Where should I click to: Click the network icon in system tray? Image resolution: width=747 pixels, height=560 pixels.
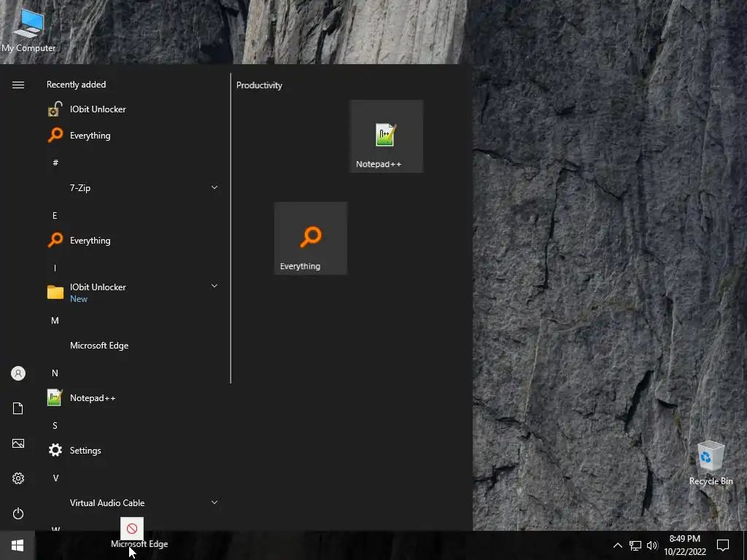635,545
